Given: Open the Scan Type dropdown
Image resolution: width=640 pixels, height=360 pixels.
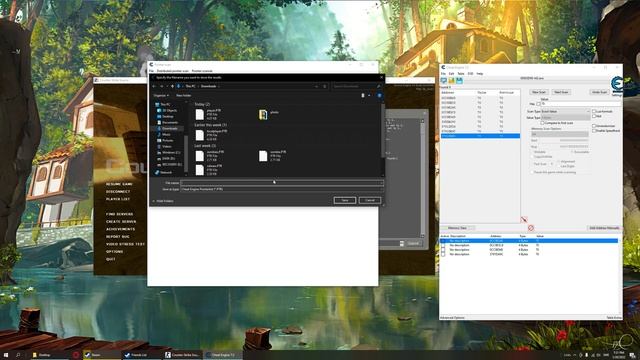Looking at the screenshot, I should (565, 111).
